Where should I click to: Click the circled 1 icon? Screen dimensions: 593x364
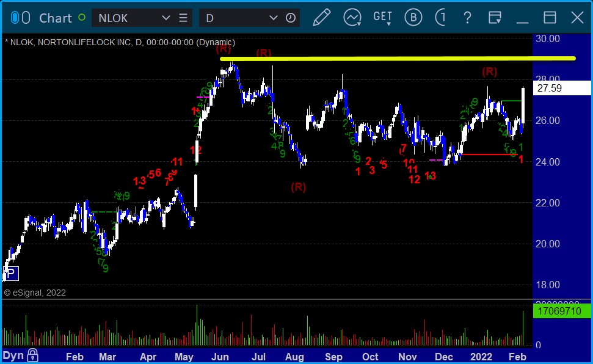pos(440,18)
